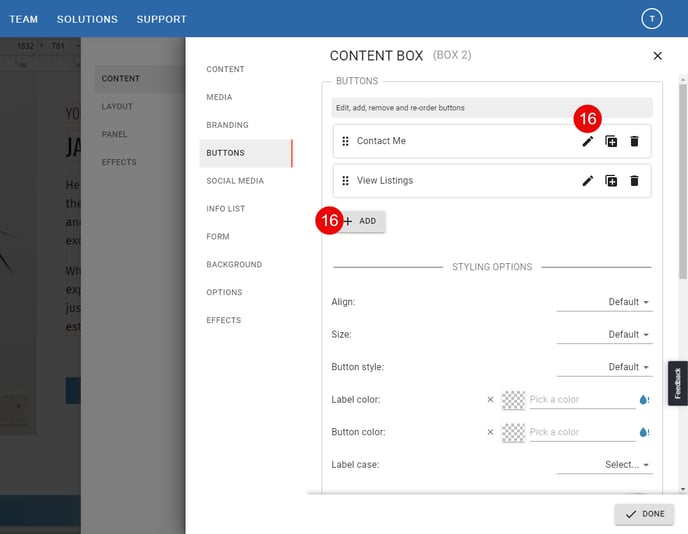Switch to the Branding tab
This screenshot has height=534, width=688.
(x=246, y=125)
